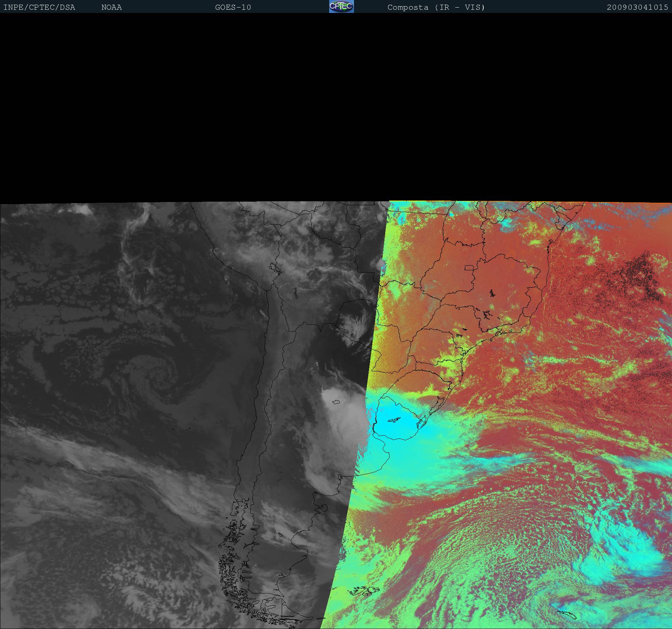
Task: Select the timestamp 200903041015
Action: click(638, 7)
